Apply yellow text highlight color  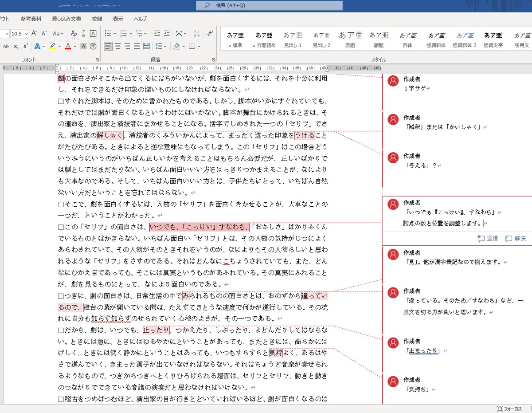click(52, 46)
